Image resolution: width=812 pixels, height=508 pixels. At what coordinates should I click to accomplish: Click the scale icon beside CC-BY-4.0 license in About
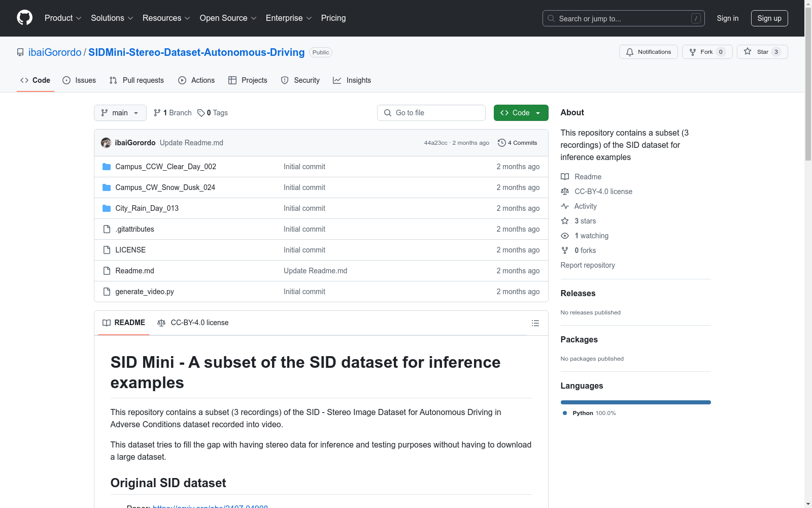point(565,192)
